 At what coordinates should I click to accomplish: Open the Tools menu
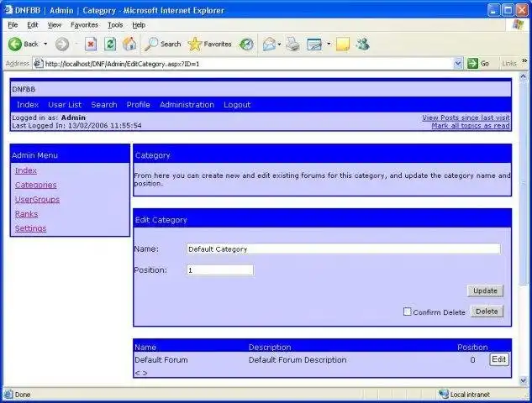click(115, 24)
